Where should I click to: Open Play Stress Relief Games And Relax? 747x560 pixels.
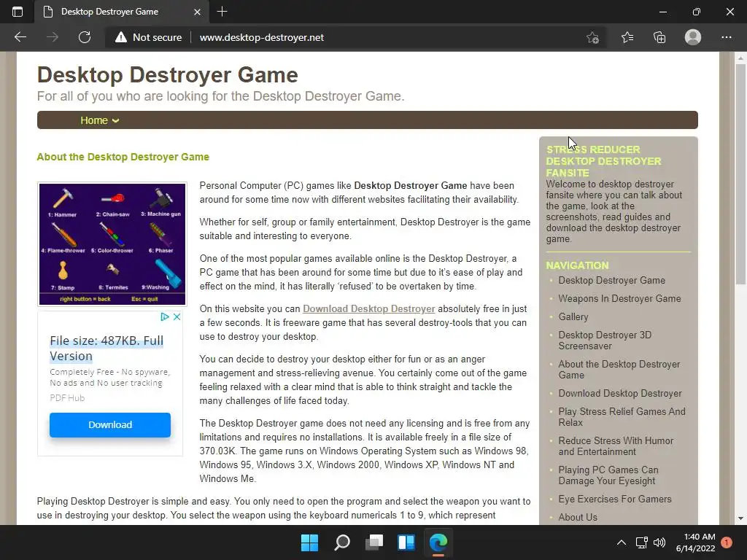tap(622, 416)
